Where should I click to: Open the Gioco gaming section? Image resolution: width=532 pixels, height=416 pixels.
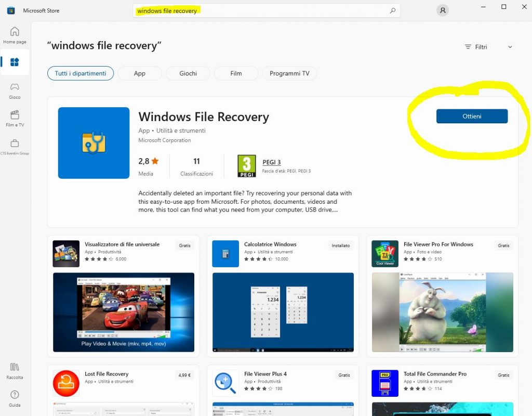15,91
